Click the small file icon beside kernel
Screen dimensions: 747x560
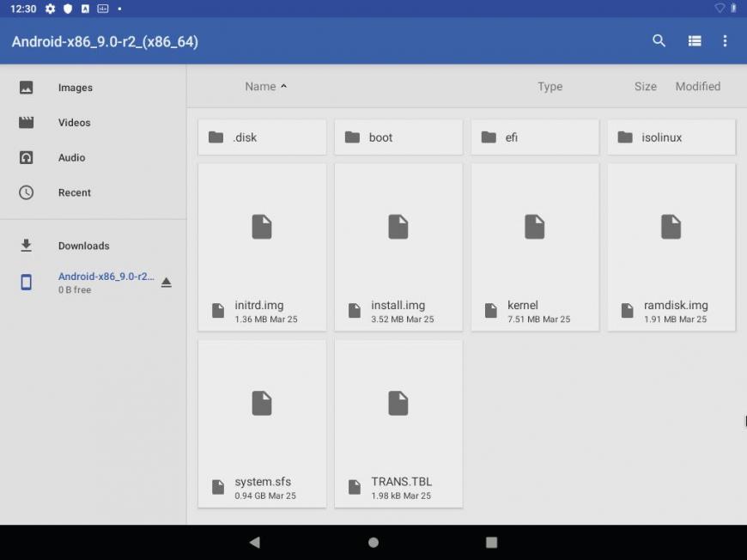(x=491, y=311)
